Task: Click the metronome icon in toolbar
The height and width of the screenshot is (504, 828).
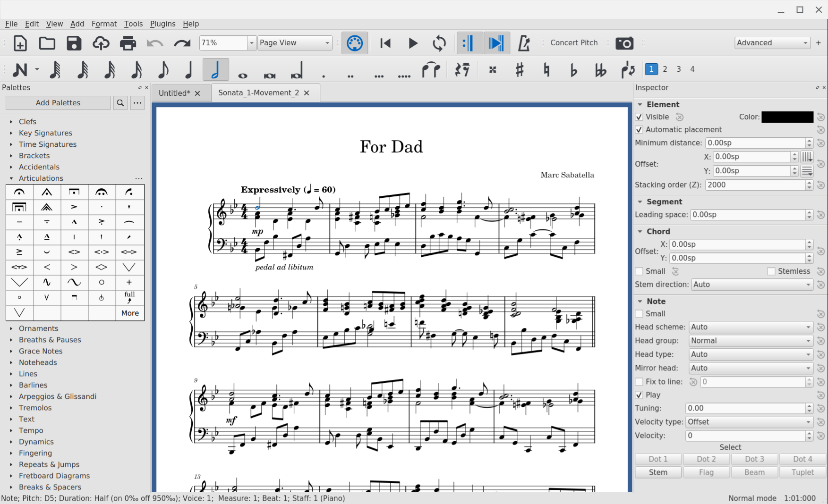Action: (x=524, y=43)
